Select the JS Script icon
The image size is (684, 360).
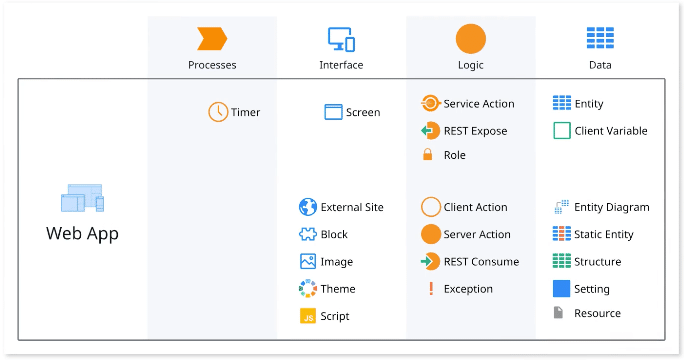tap(308, 316)
